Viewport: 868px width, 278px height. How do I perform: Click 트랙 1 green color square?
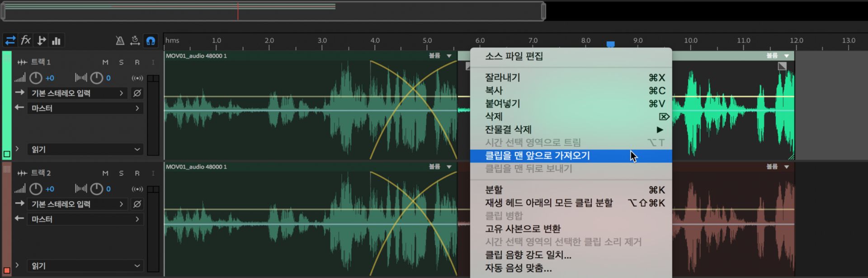7,154
